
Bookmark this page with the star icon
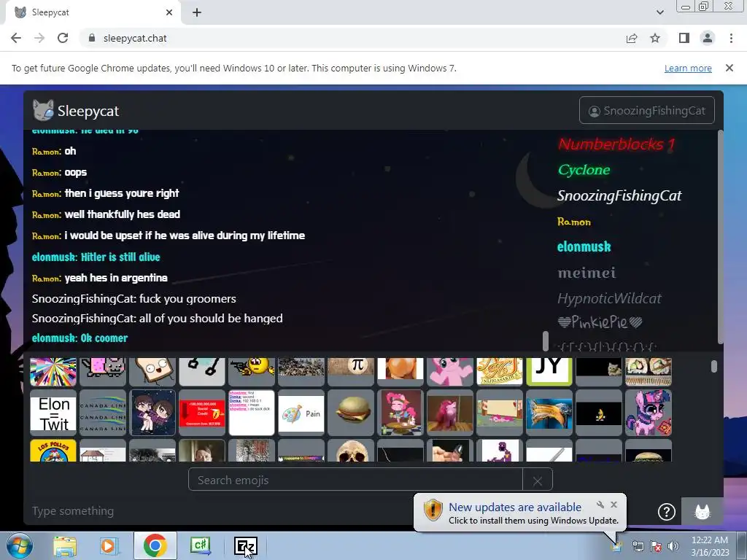pyautogui.click(x=655, y=38)
